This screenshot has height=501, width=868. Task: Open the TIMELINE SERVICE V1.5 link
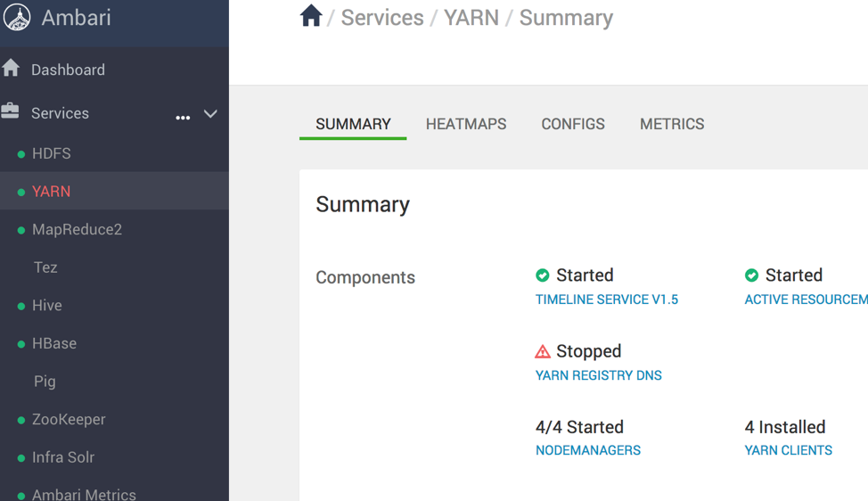pyautogui.click(x=607, y=300)
